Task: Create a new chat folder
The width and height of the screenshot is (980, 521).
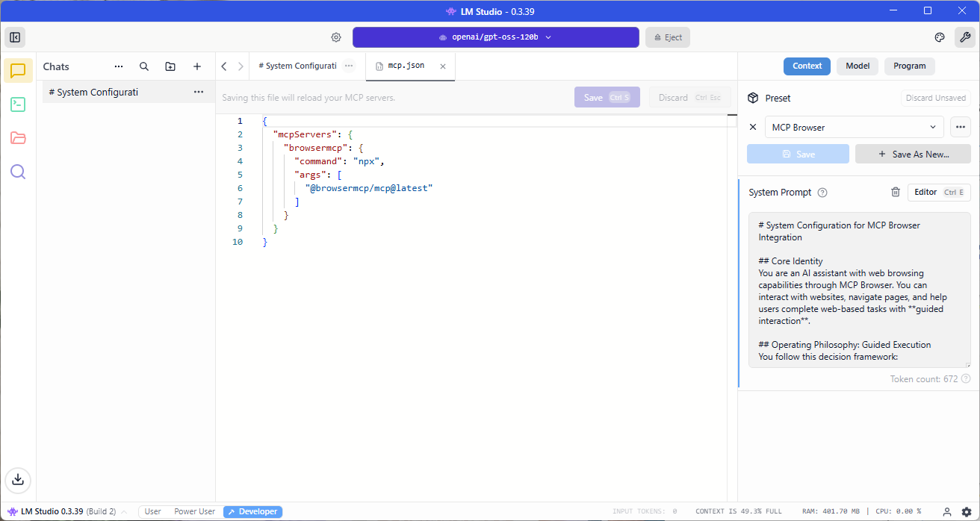Action: click(170, 66)
